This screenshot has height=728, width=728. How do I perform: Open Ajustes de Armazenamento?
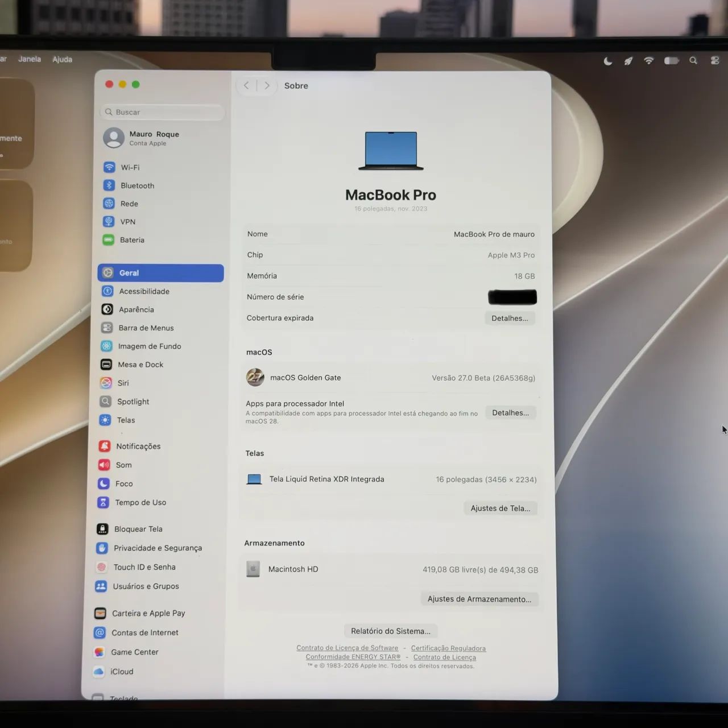(479, 599)
